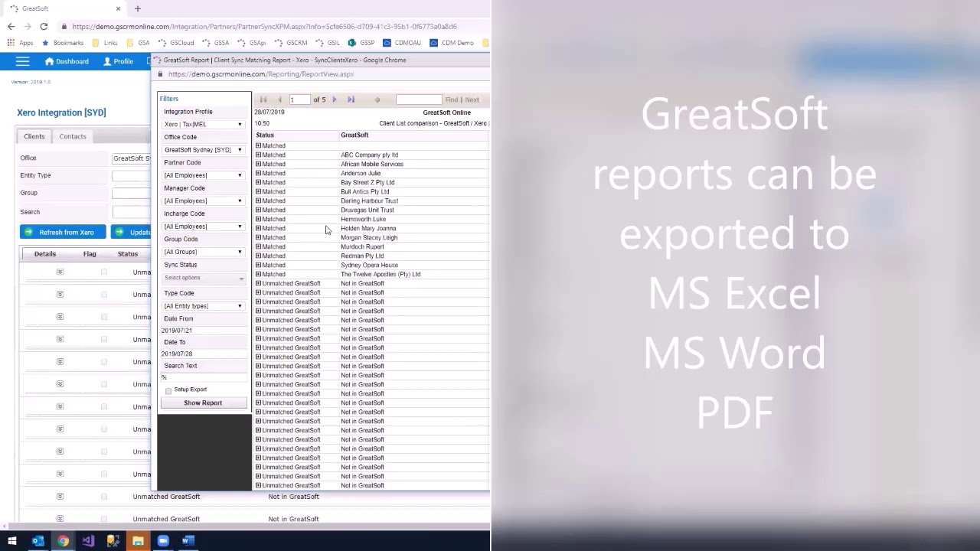Click main window address bar URL
This screenshot has height=551, width=980.
(264, 27)
